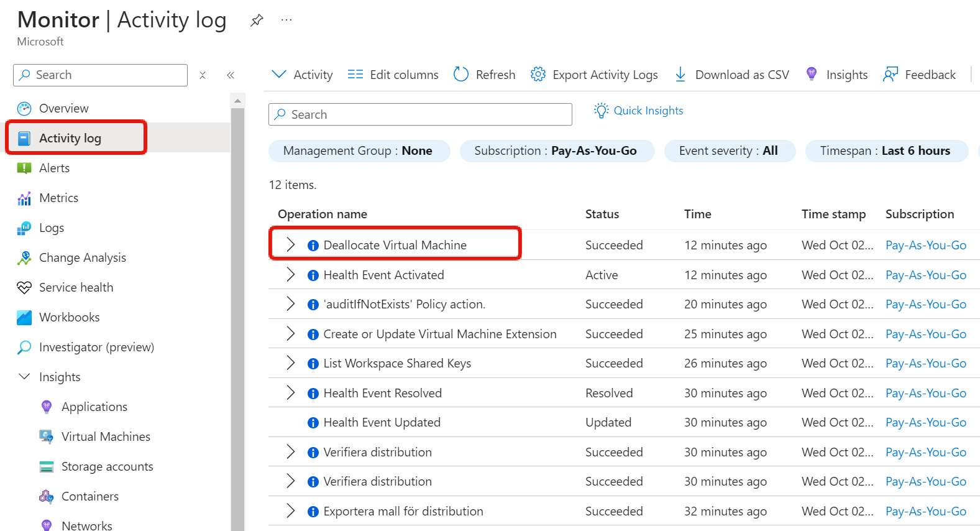This screenshot has width=980, height=531.
Task: Refresh the activity log
Action: pyautogui.click(x=484, y=75)
